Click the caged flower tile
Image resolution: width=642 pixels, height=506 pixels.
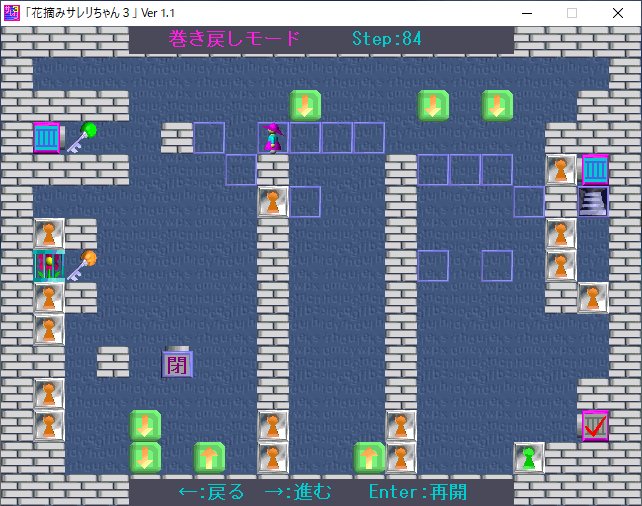[49, 265]
